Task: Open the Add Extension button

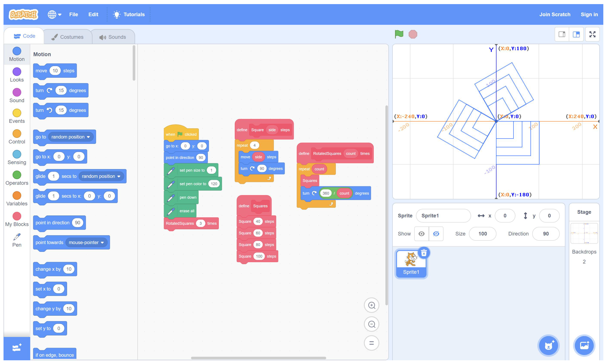Action: click(x=17, y=348)
